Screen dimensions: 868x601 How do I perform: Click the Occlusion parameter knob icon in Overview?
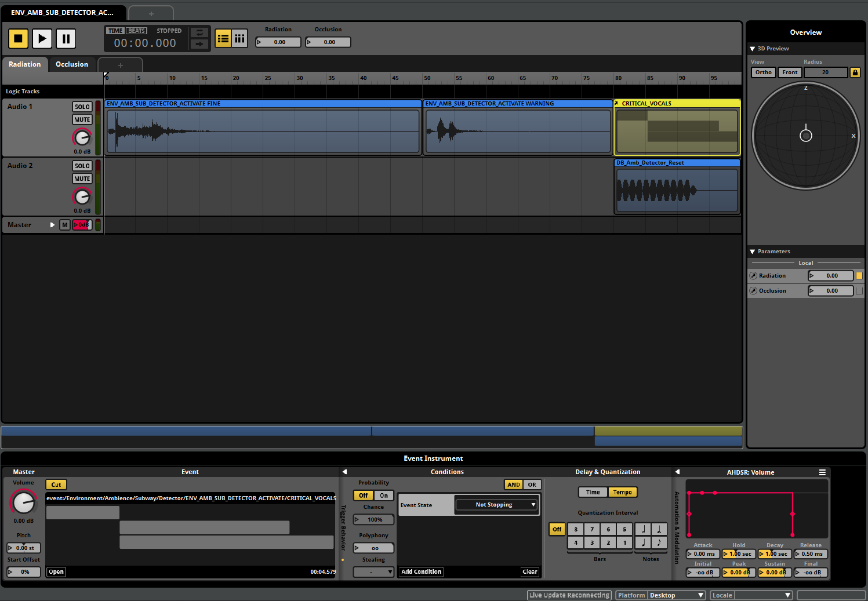[x=753, y=291]
